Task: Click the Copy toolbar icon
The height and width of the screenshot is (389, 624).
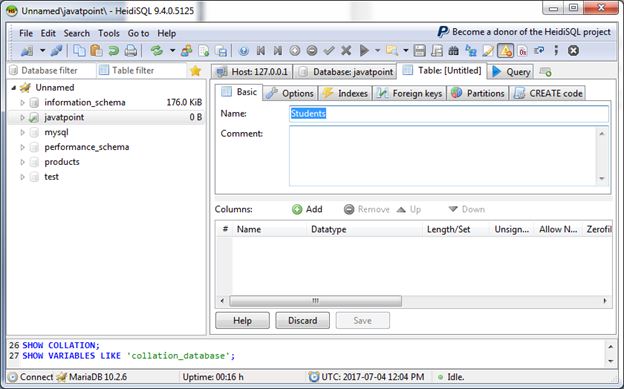Action: click(x=80, y=51)
